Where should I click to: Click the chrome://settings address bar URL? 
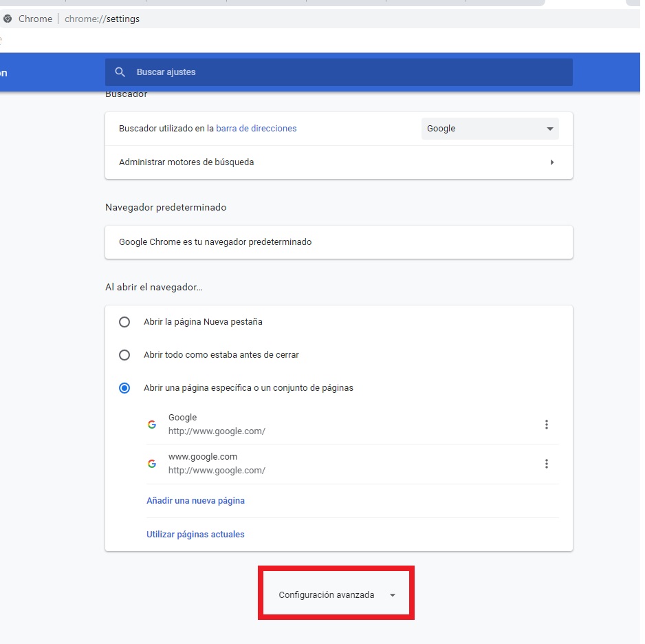(102, 19)
